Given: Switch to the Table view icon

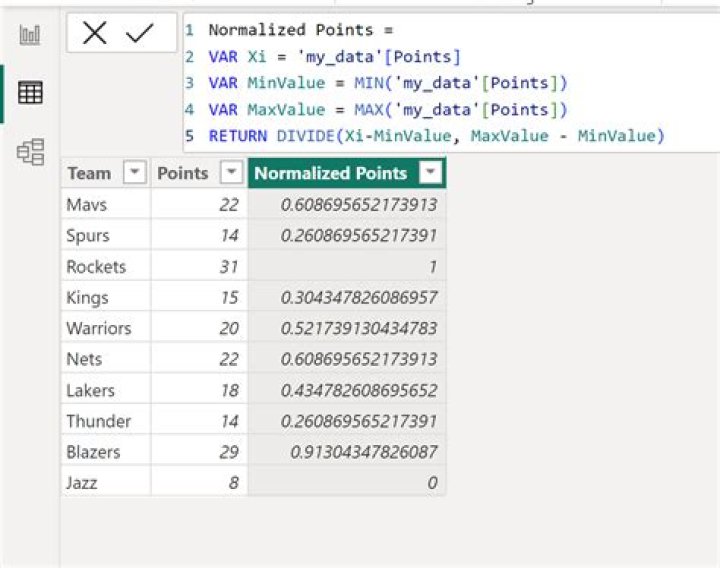Looking at the screenshot, I should click(30, 93).
